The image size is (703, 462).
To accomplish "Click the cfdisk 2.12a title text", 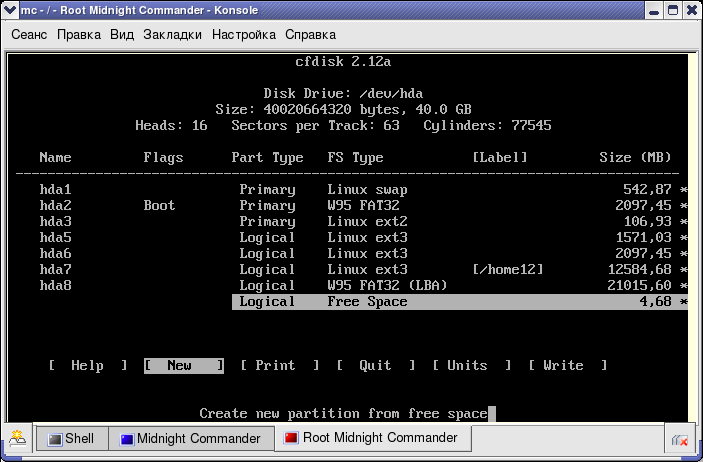I will pyautogui.click(x=343, y=61).
